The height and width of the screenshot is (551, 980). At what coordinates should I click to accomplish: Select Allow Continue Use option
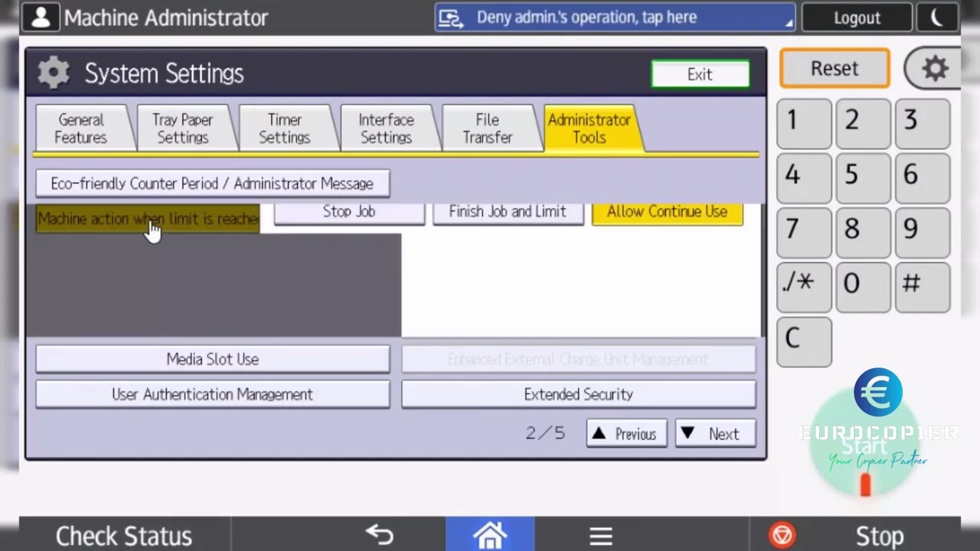[x=667, y=212]
